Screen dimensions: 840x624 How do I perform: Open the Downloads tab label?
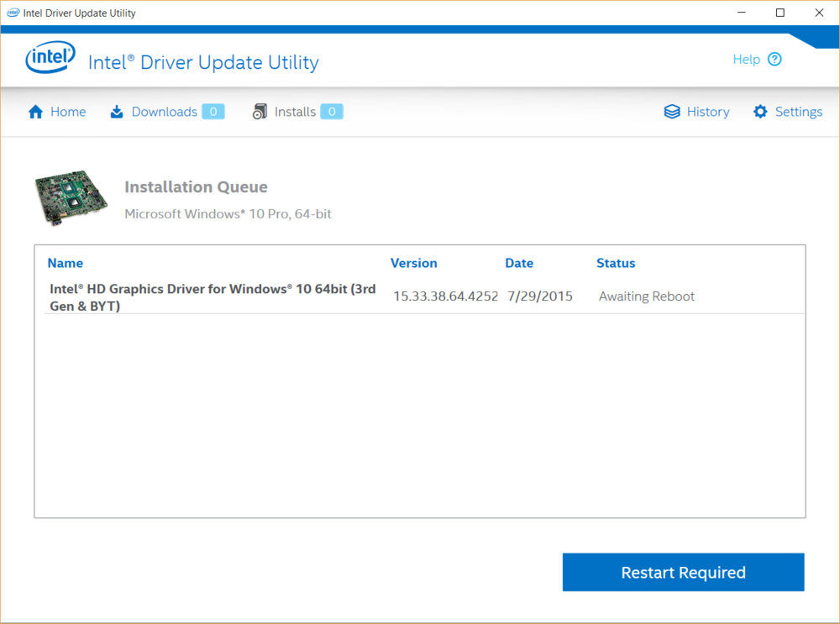(165, 112)
